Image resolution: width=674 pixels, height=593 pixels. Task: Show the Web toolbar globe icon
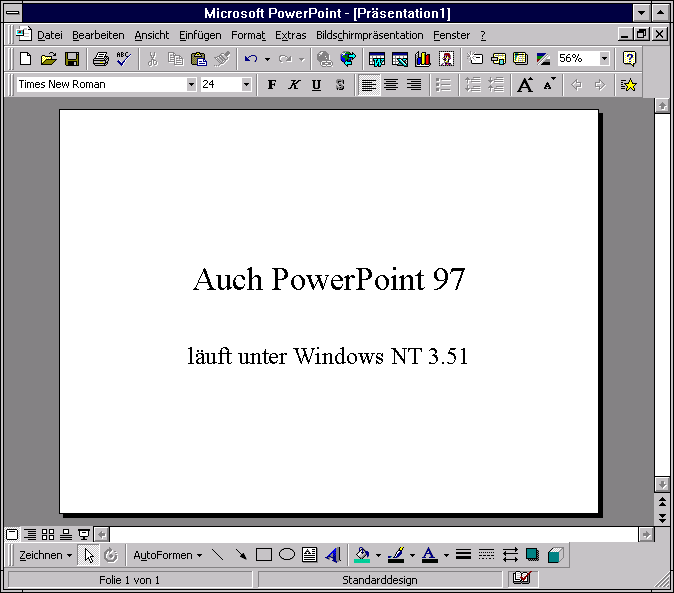[x=348, y=59]
